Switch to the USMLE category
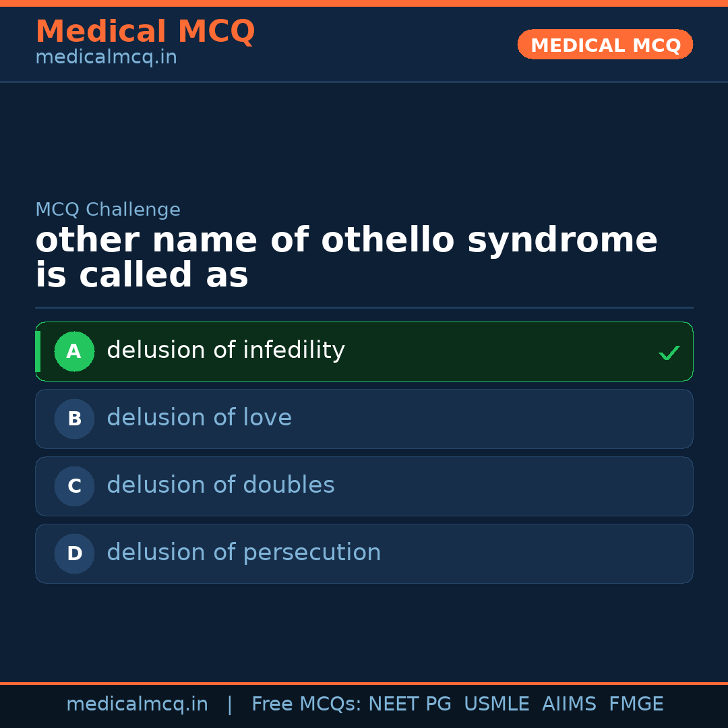The height and width of the screenshot is (728, 728). [x=497, y=704]
